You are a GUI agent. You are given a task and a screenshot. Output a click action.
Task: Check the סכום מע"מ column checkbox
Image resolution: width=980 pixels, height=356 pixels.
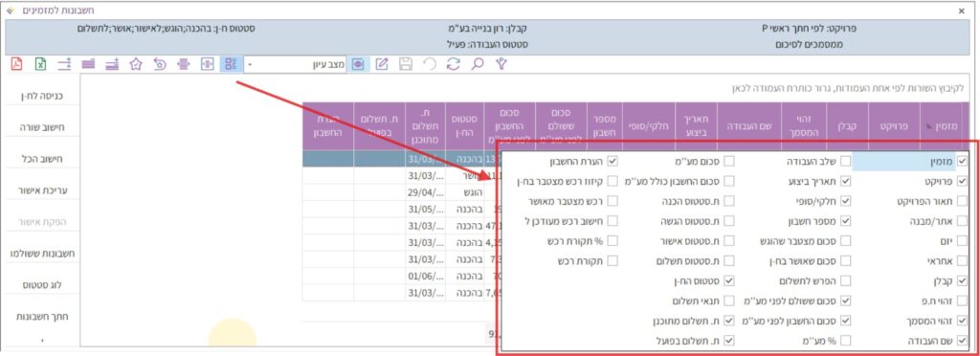click(x=728, y=162)
